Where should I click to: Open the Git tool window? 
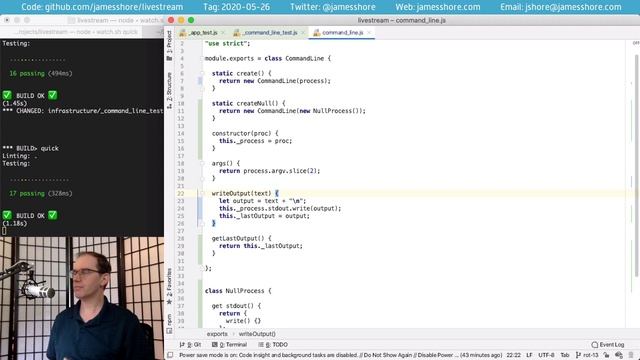[x=190, y=344]
